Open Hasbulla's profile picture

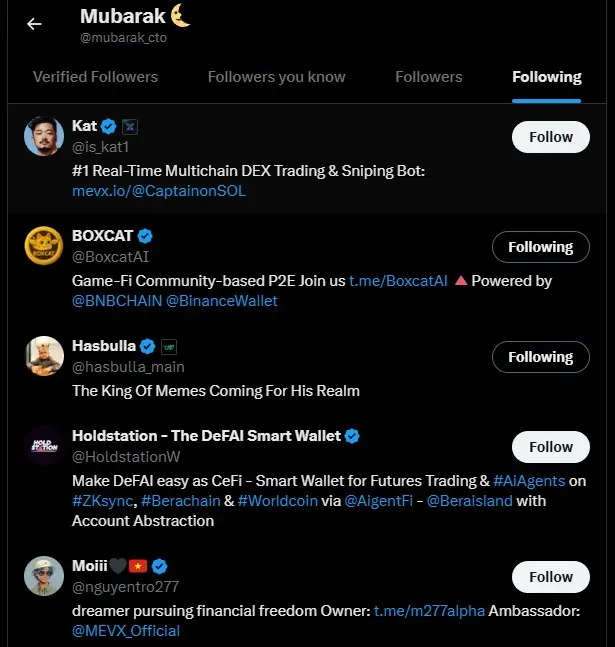coord(44,356)
